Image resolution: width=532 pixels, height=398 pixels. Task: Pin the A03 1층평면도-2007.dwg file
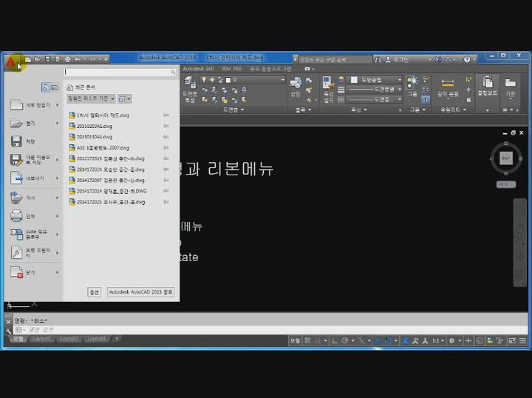(166, 148)
